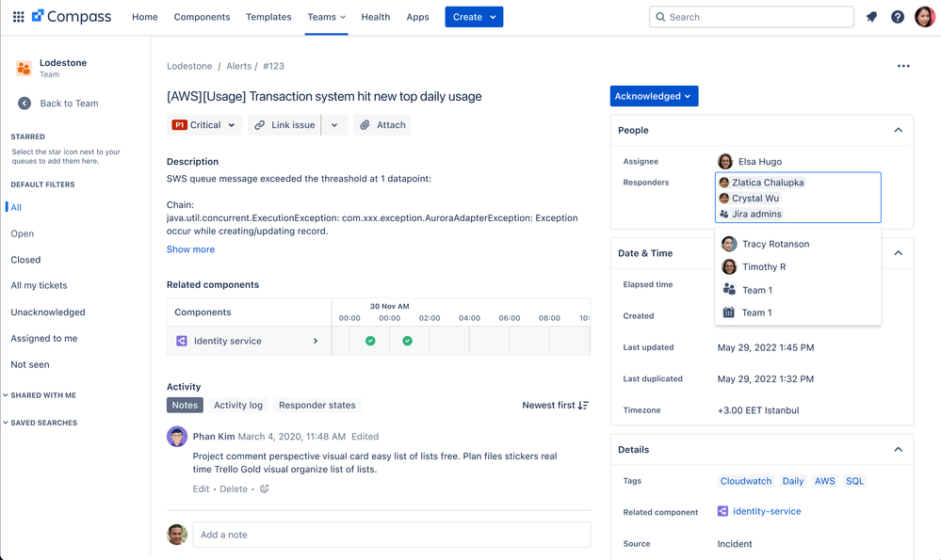Screen dimensions: 941x560
Task: Select the Open filter
Action: point(23,233)
